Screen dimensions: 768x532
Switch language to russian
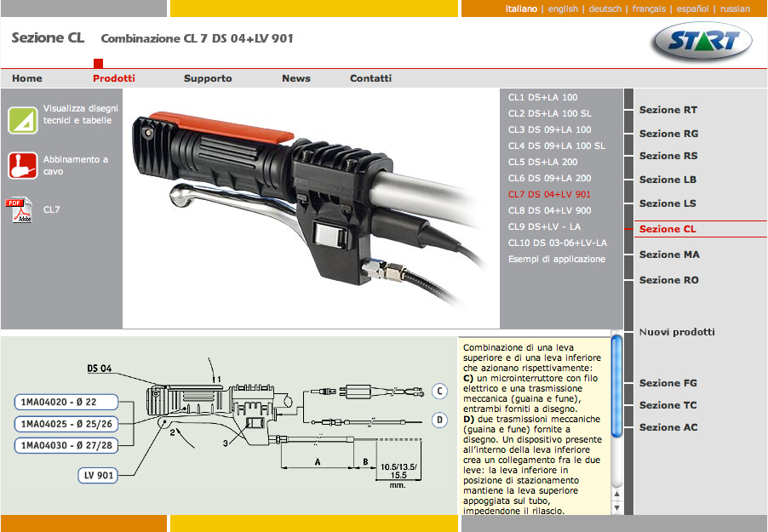tap(735, 9)
